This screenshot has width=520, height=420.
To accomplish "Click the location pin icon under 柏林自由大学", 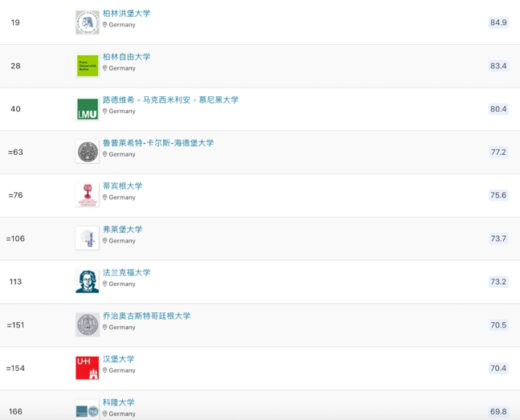I will (x=104, y=68).
